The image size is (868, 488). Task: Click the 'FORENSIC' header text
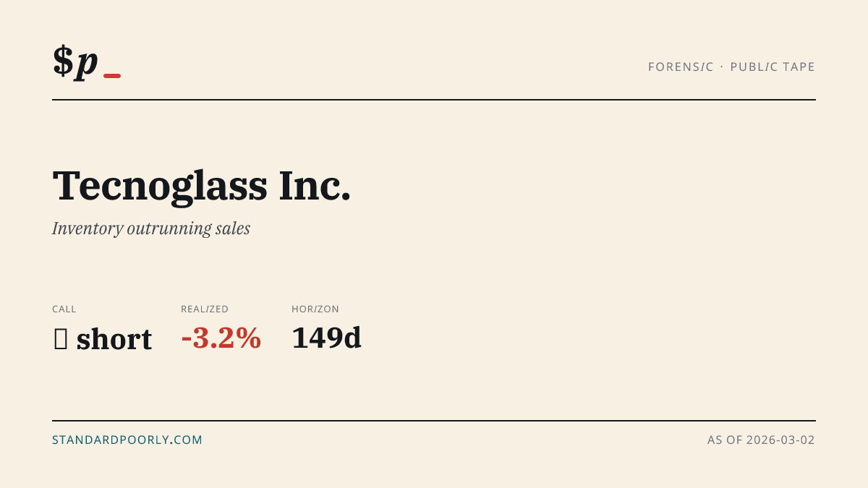pos(681,67)
